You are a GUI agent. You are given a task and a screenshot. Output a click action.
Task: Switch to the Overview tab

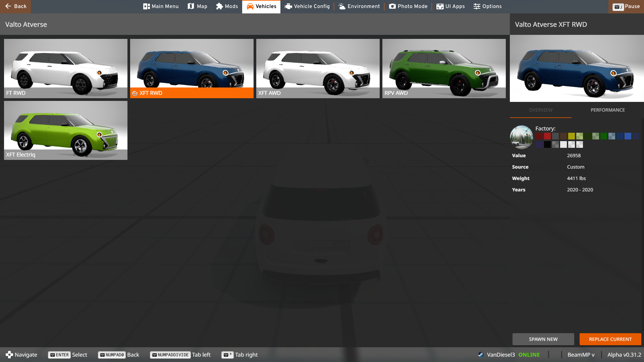pos(540,110)
